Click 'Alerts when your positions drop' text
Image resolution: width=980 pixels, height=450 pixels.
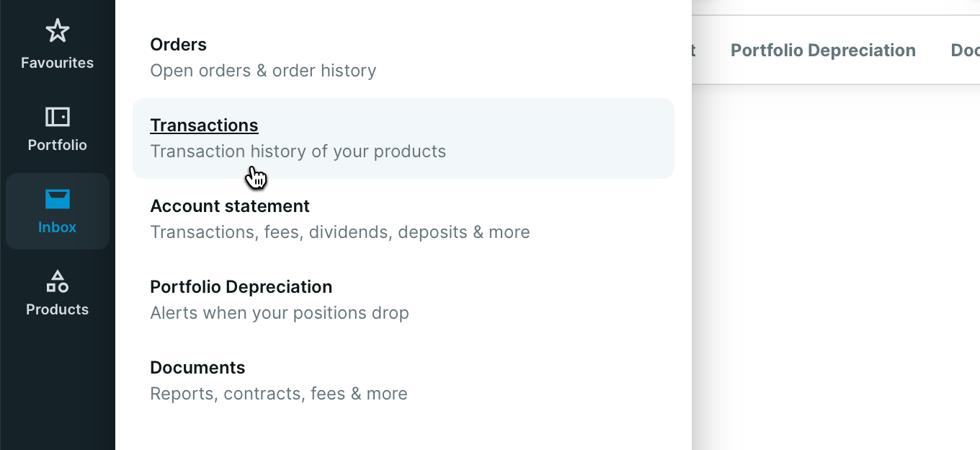click(x=280, y=313)
